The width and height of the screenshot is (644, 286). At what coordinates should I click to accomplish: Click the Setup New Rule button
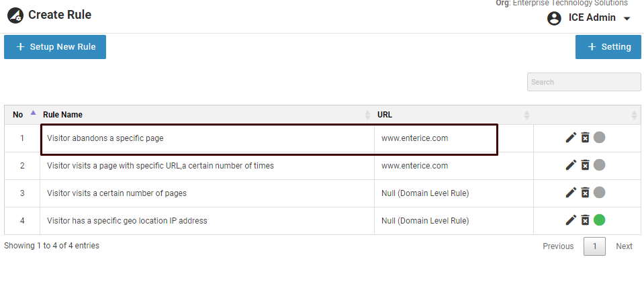pyautogui.click(x=55, y=47)
